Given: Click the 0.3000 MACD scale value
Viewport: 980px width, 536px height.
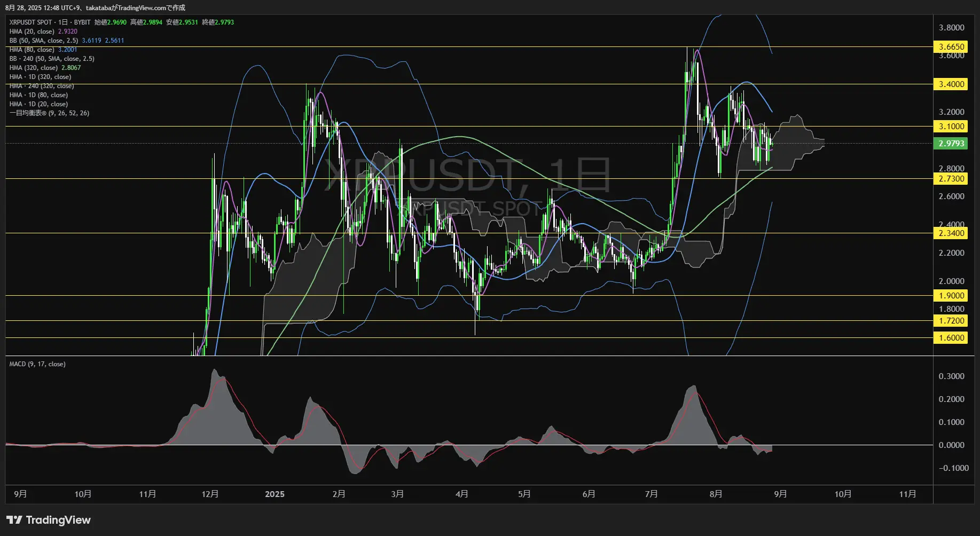Looking at the screenshot, I should coord(951,376).
